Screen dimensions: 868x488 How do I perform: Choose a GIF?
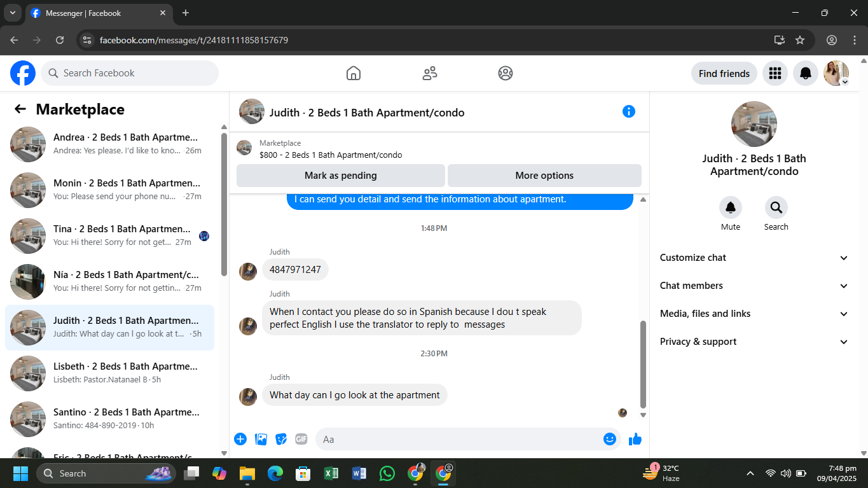pos(301,439)
